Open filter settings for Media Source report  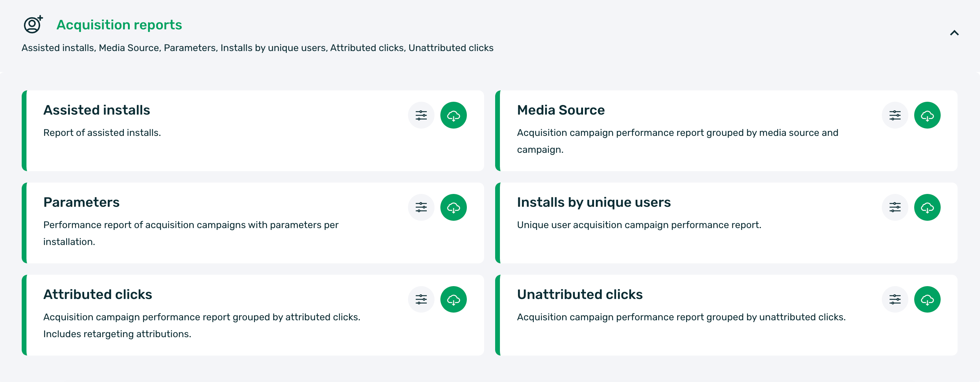click(895, 115)
